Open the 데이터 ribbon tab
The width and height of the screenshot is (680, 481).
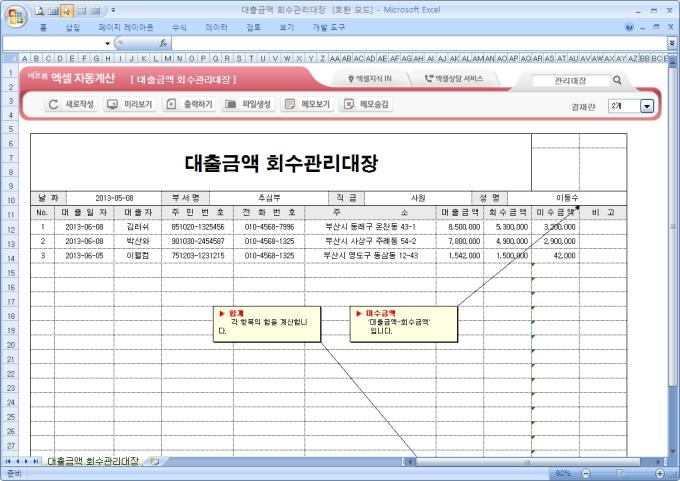pyautogui.click(x=216, y=28)
